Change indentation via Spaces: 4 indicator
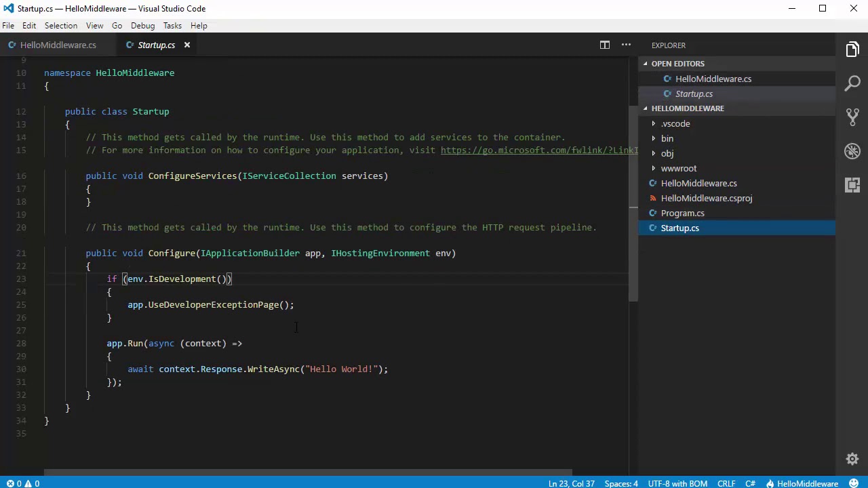868x488 pixels. click(x=620, y=483)
